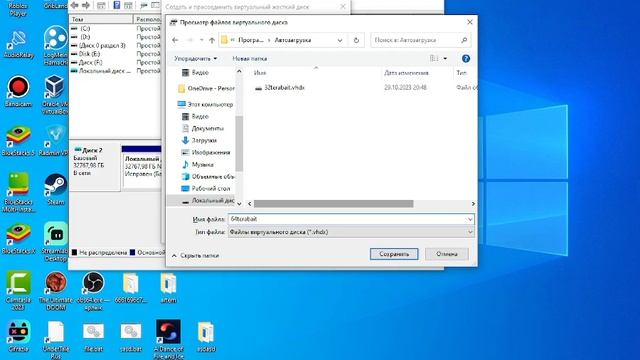Image resolution: width=640 pixels, height=360 pixels.
Task: Go back in the save dialog
Action: (x=175, y=40)
